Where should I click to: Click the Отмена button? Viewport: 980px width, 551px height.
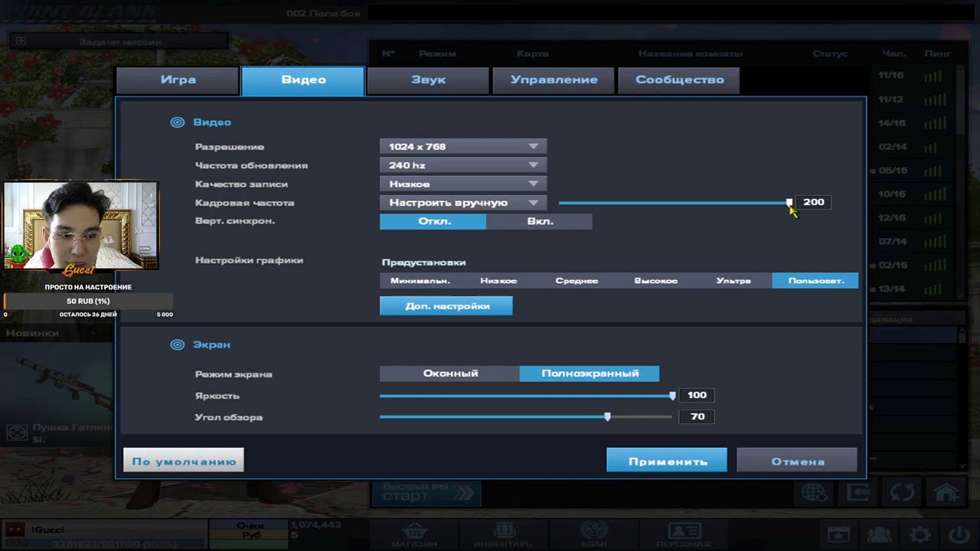point(797,460)
